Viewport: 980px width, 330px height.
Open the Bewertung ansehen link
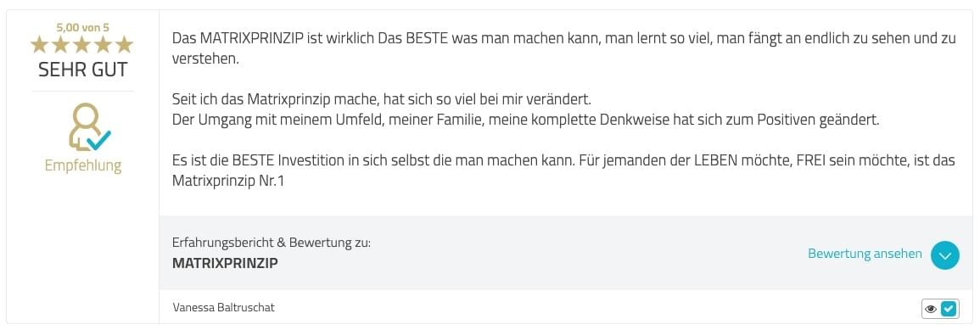coord(865,254)
